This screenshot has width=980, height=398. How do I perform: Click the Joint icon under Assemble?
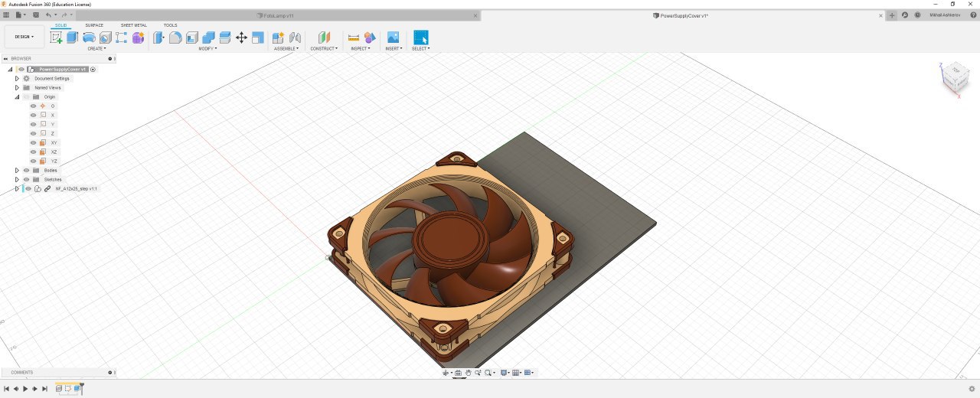pos(295,38)
